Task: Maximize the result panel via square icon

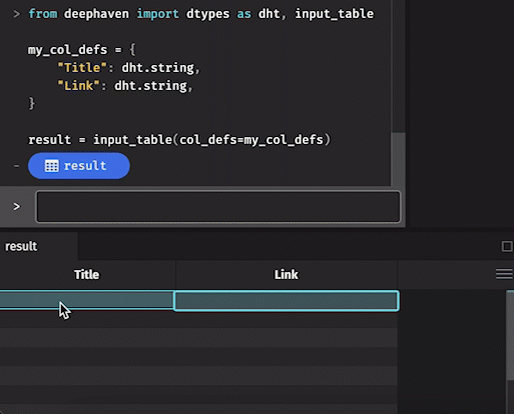Action: (507, 246)
